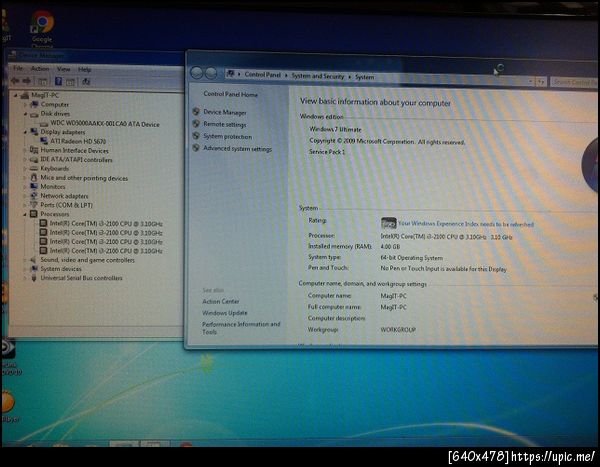
Task: Expand Sound, video and game controllers
Action: point(25,260)
